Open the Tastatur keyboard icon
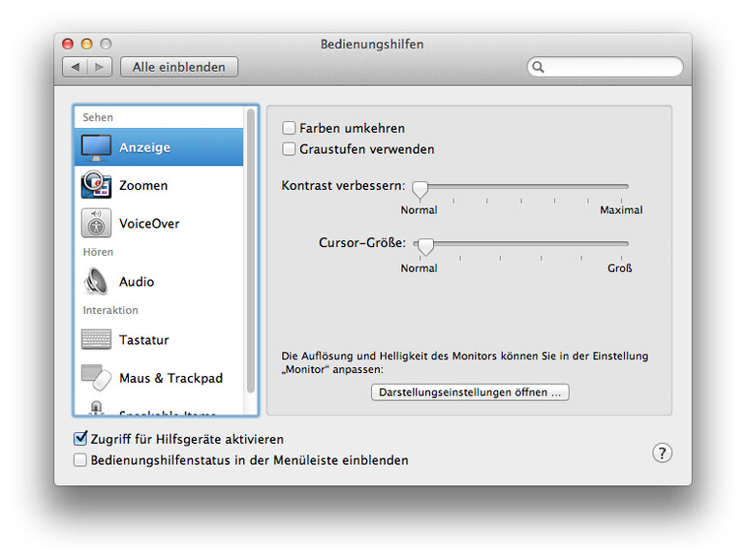 96,339
